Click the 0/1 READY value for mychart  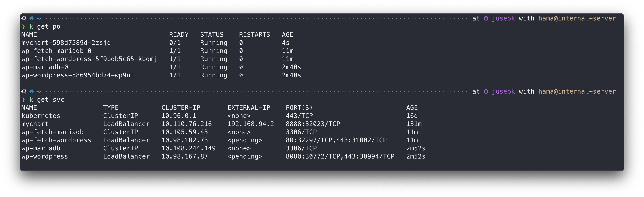175,43
